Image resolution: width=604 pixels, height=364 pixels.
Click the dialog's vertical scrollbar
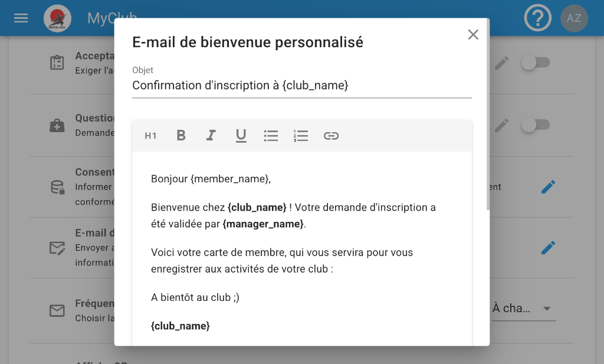coord(488,118)
